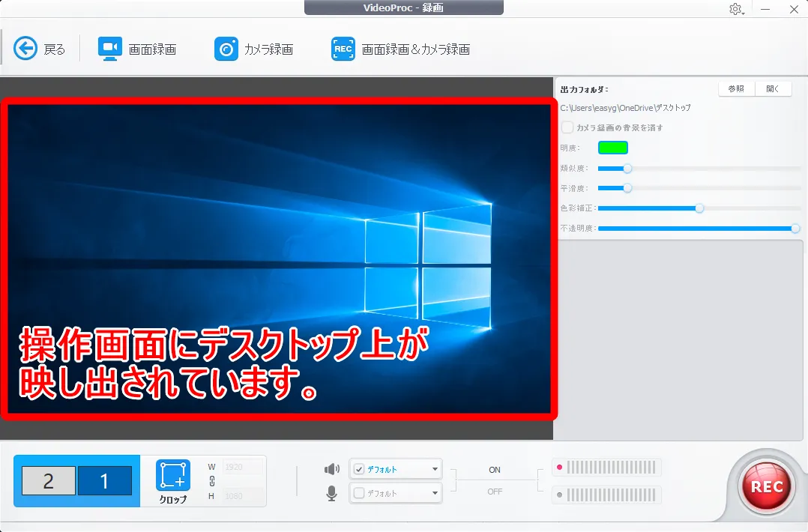Screen dimensions: 808x532
Task: Adjust the 色彩補正 slider handle
Action: (699, 208)
